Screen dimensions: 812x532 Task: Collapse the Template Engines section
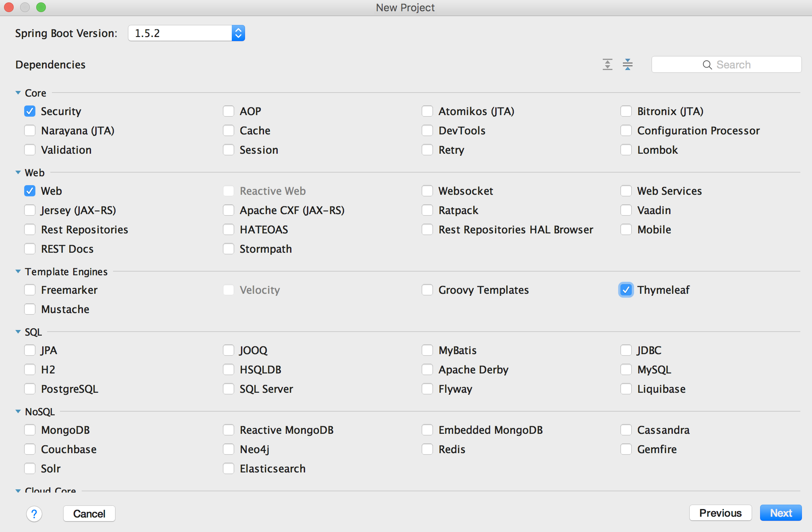tap(18, 272)
